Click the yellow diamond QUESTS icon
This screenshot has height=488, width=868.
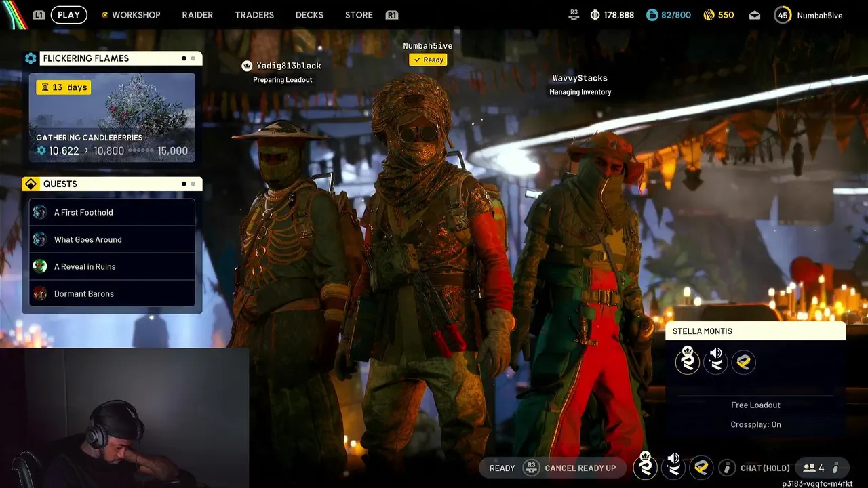click(x=31, y=184)
